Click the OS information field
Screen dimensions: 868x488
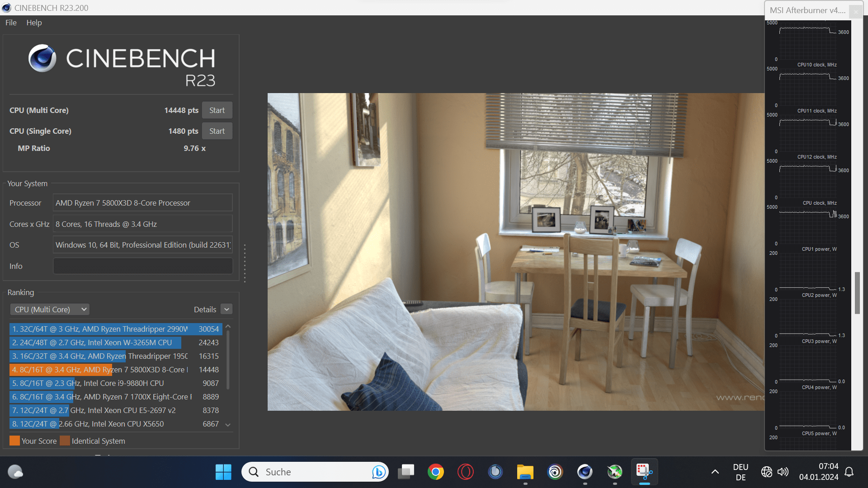point(143,245)
